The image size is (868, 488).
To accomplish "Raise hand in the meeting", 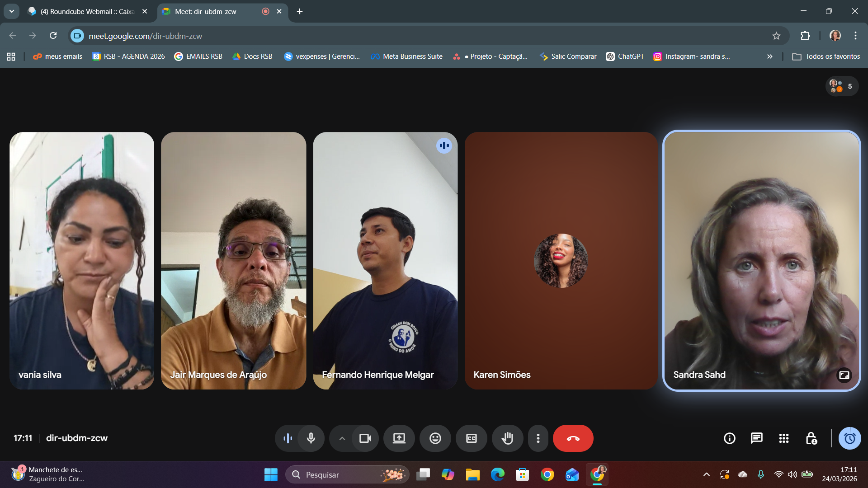I will [507, 438].
